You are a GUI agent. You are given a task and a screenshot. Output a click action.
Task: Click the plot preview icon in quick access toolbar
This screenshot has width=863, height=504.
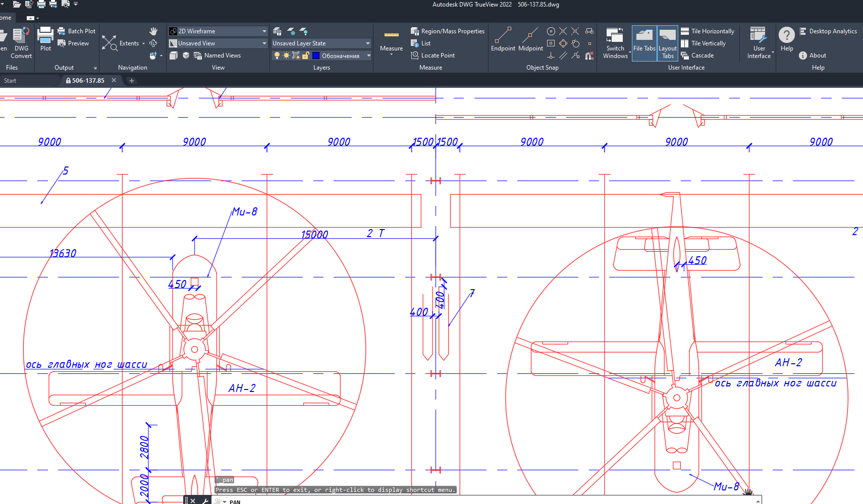(x=65, y=4)
